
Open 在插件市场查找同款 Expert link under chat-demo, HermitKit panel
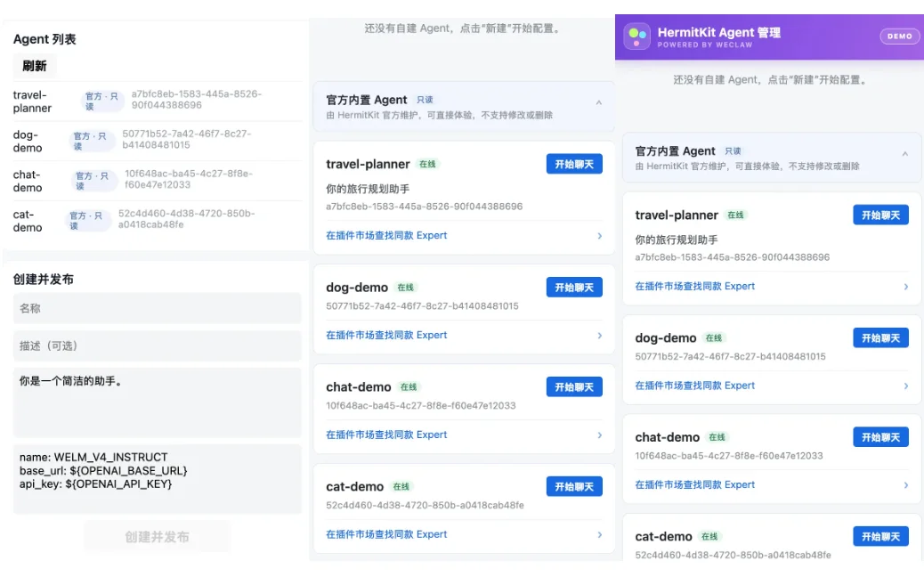[x=694, y=484]
